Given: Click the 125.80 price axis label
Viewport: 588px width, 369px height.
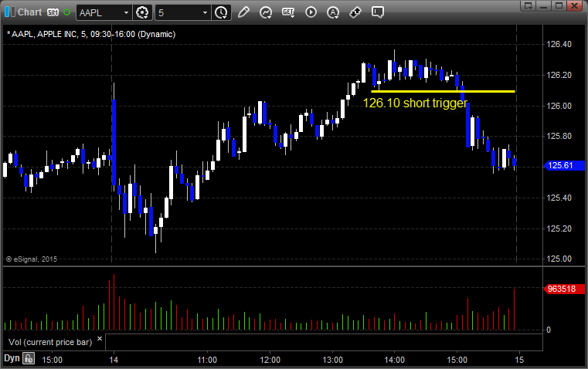Looking at the screenshot, I should [x=559, y=136].
